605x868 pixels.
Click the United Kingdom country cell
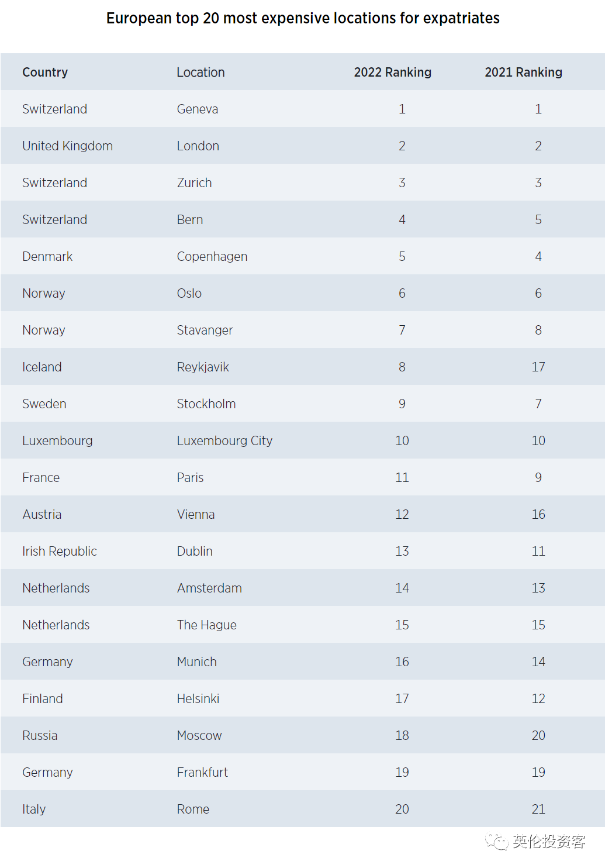(x=67, y=146)
